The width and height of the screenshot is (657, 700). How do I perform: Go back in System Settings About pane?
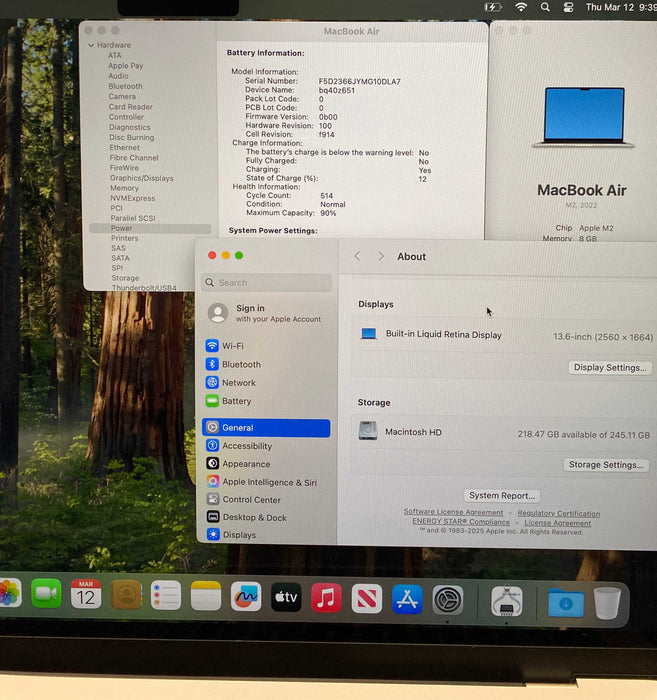click(357, 256)
